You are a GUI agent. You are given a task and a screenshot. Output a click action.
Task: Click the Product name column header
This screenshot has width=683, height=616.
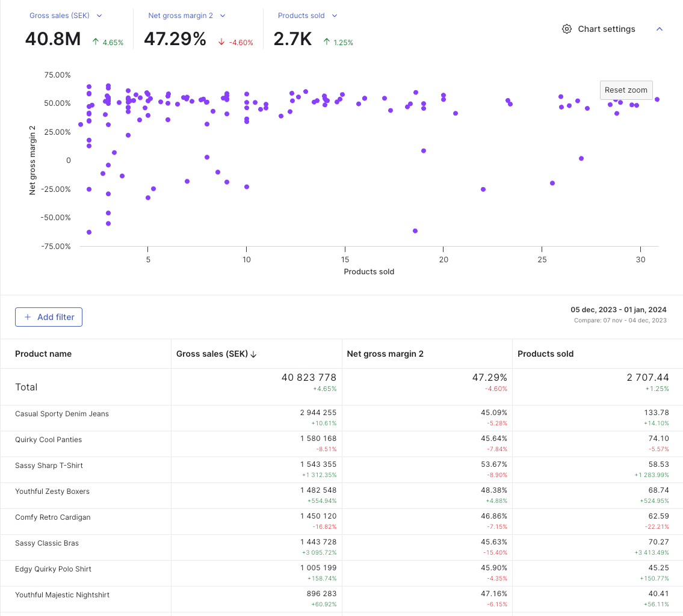click(x=43, y=354)
